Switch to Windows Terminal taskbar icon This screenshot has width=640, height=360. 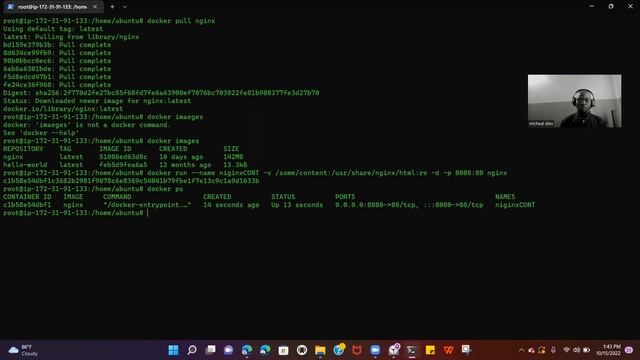pos(412,350)
